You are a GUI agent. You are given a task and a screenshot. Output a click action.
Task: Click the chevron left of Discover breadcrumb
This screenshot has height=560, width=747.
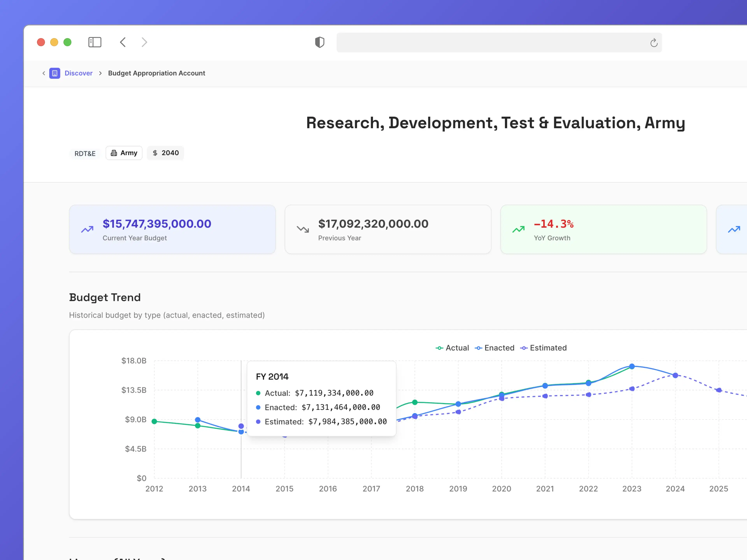(44, 73)
